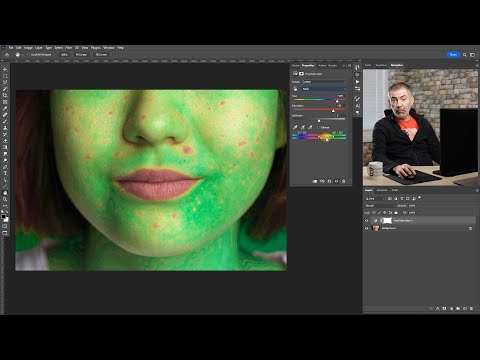Screen dimensions: 480x360
Task: Select the Gradient tool
Action: click(x=5, y=147)
